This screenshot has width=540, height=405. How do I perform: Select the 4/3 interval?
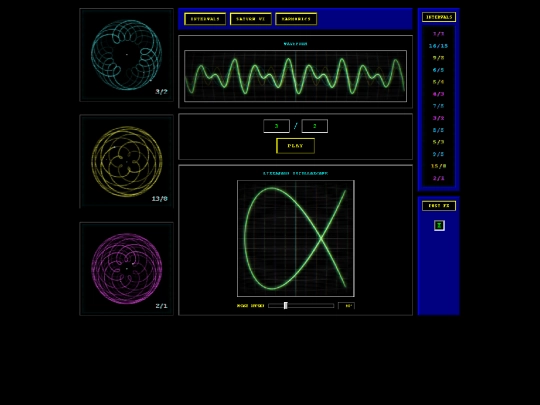(438, 94)
